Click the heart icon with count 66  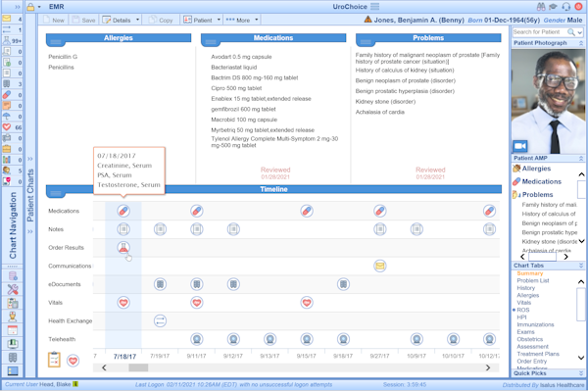pyautogui.click(x=7, y=127)
